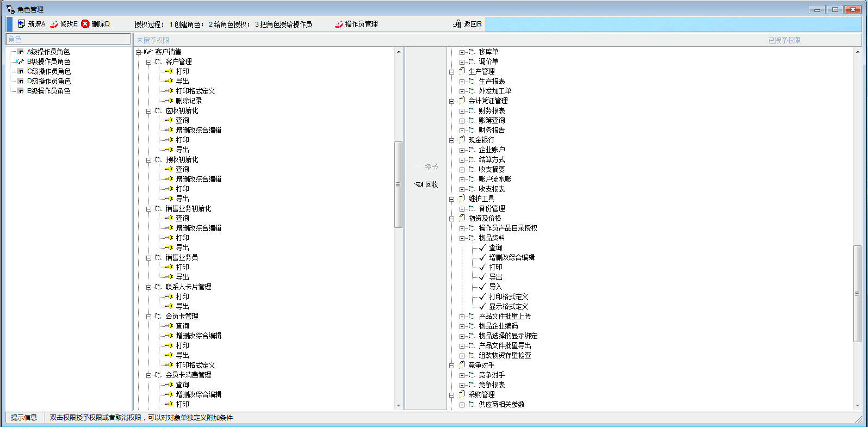Click the 修改E edit role icon
This screenshot has width=868, height=427.
click(54, 24)
